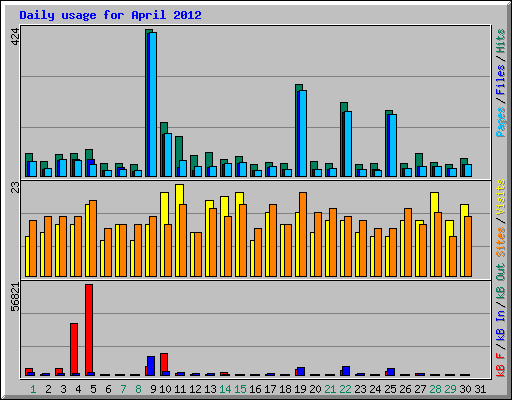Click day label 31 on the x-axis
Screen dimensions: 512x400
point(480,389)
